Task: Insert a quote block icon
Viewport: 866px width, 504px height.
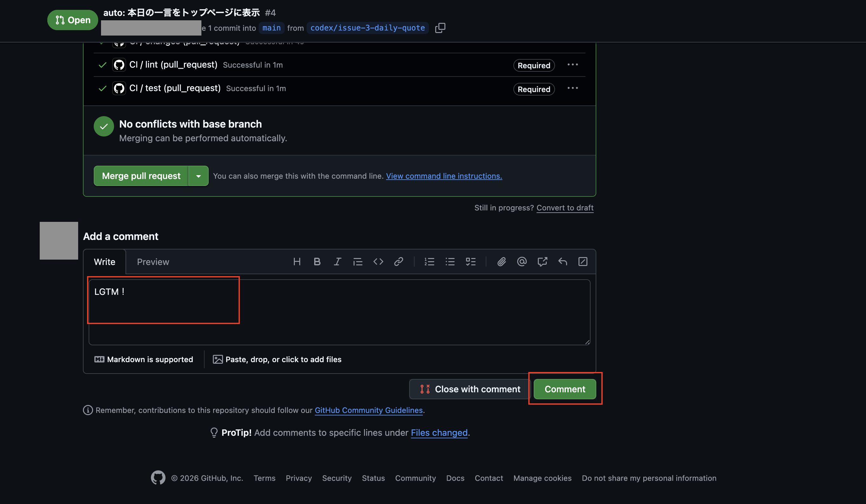Action: (358, 262)
